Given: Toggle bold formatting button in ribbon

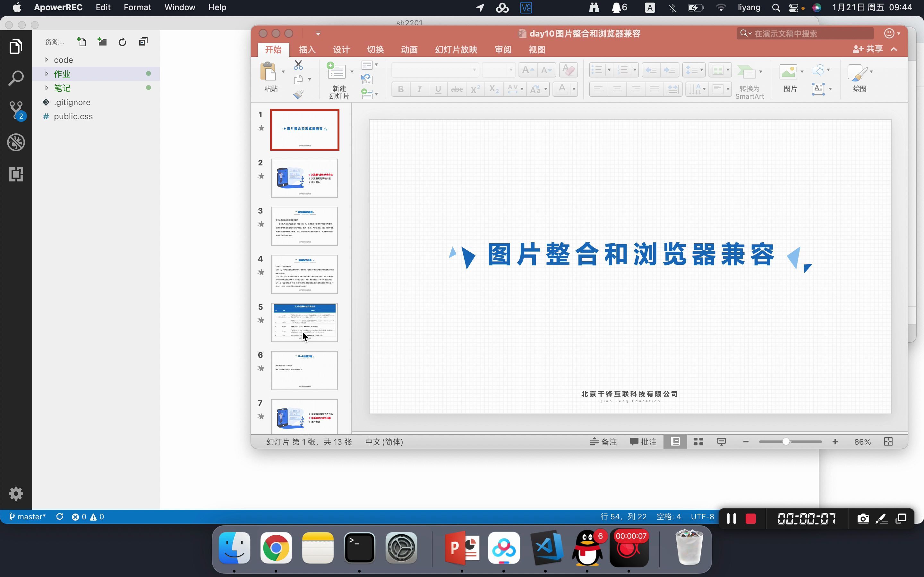Looking at the screenshot, I should 401,88.
